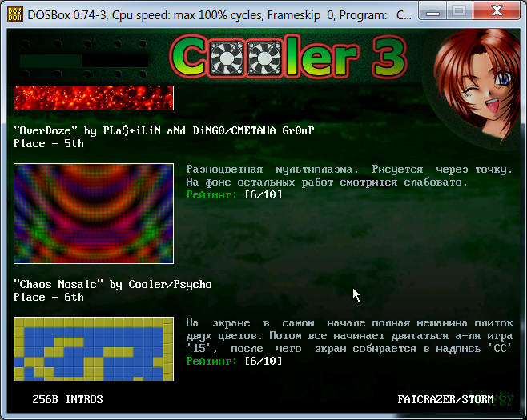Viewport: 527px width, 420px height.
Task: Click the first fan icon in the logo
Action: (227, 58)
